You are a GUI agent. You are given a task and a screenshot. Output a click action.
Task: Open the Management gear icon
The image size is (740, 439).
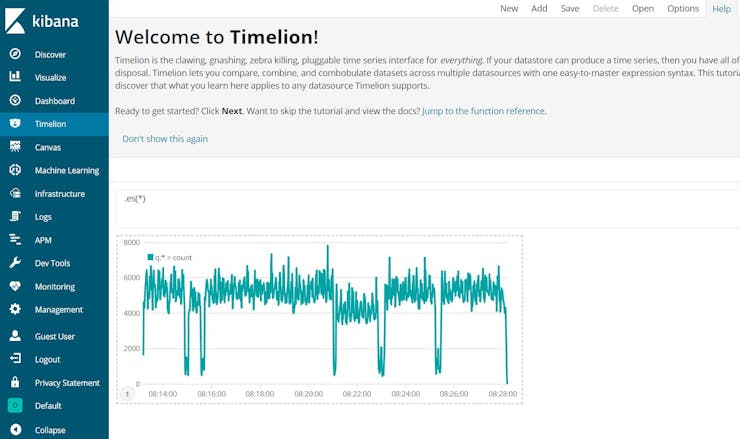click(15, 309)
